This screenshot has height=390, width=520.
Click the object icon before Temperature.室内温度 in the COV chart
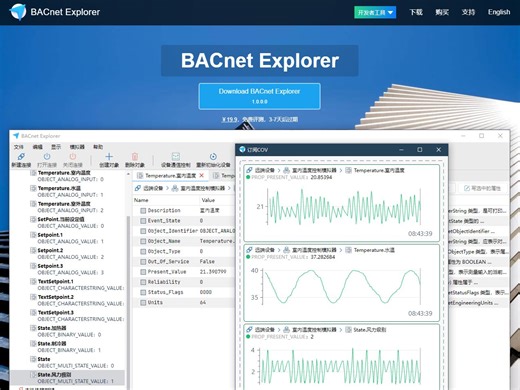pyautogui.click(x=348, y=170)
